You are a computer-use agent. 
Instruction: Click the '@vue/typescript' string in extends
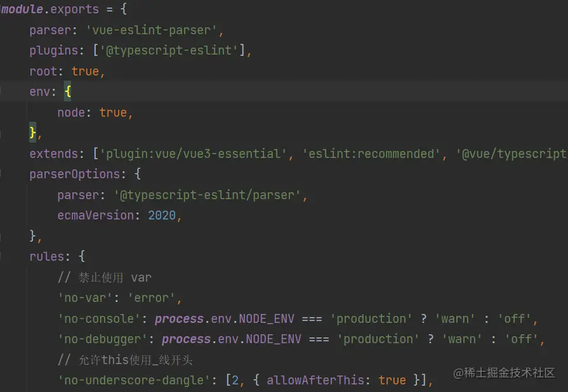[512, 154]
